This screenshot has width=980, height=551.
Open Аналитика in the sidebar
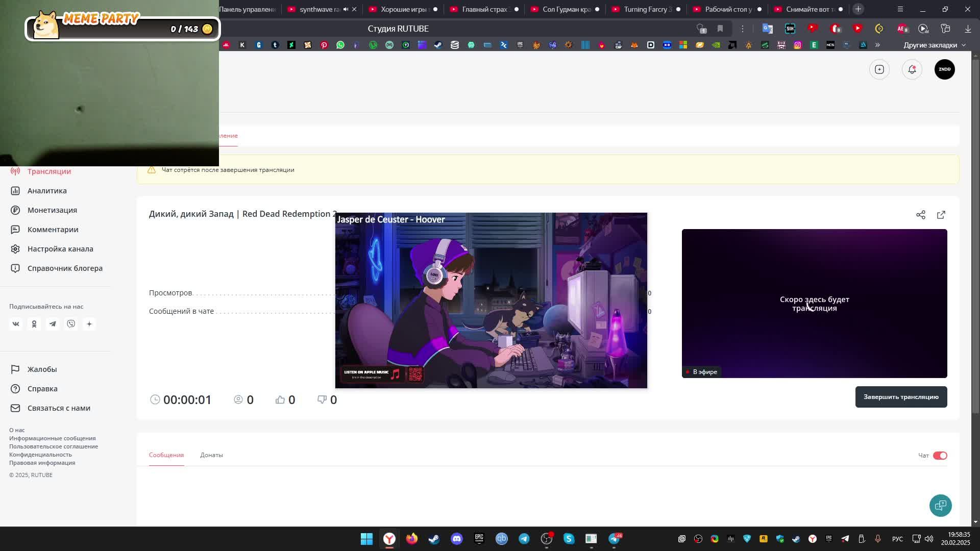[47, 191]
